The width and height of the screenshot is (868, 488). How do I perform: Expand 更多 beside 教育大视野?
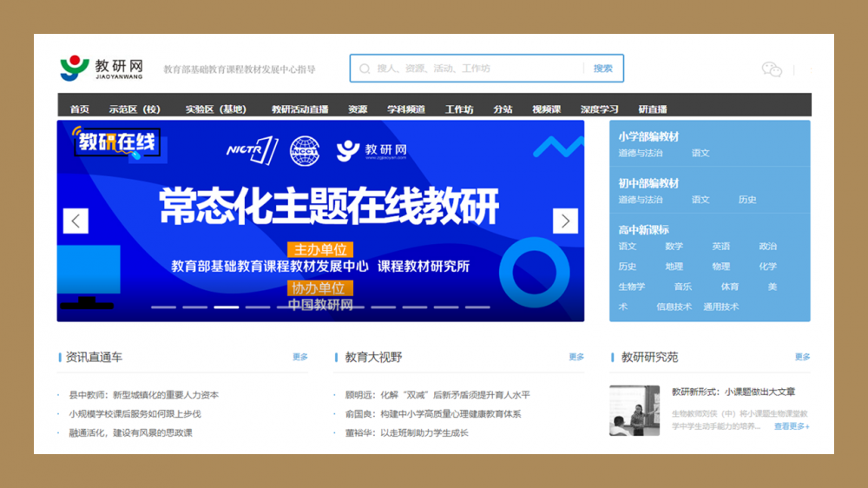click(576, 357)
